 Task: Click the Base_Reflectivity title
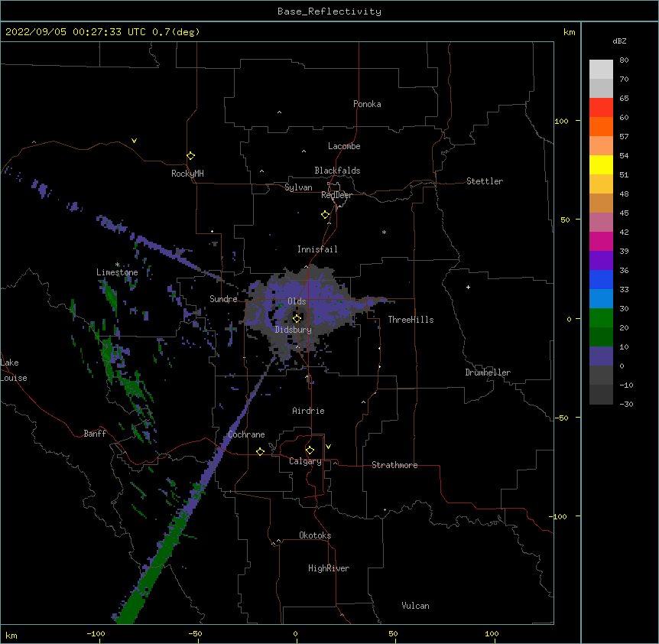(329, 11)
